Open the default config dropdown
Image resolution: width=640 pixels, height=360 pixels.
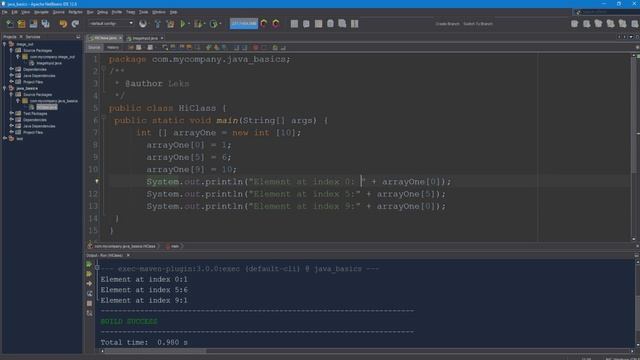coord(111,24)
